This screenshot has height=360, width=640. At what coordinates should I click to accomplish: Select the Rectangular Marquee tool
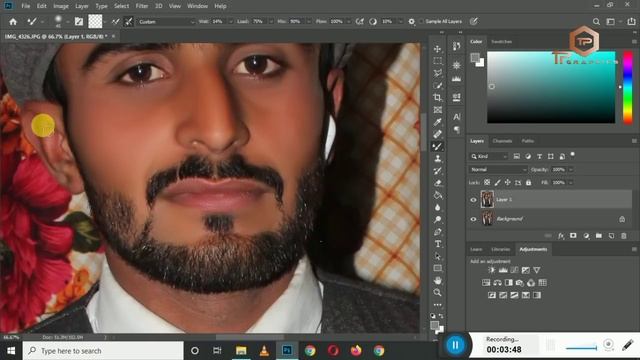coord(438,61)
